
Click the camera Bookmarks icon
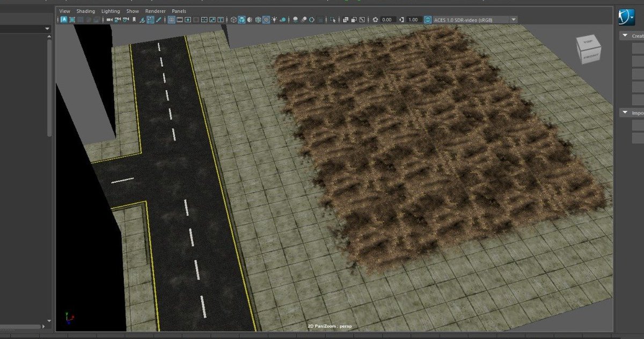(x=134, y=19)
